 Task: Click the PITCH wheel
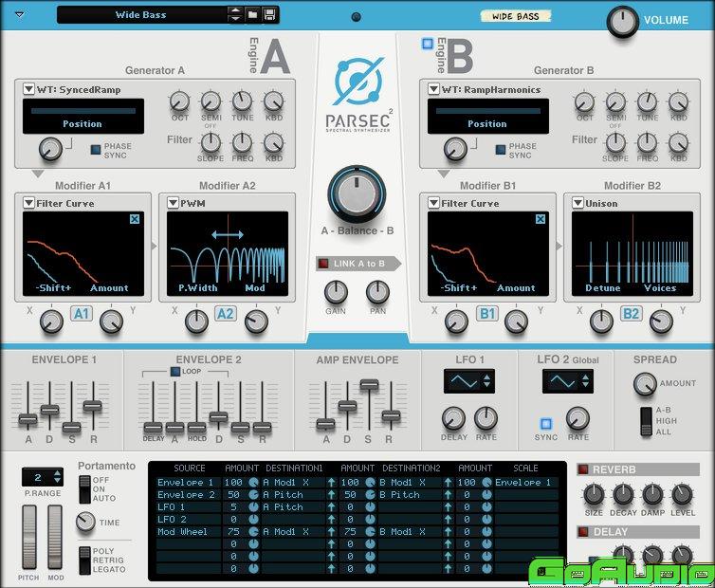pos(29,538)
